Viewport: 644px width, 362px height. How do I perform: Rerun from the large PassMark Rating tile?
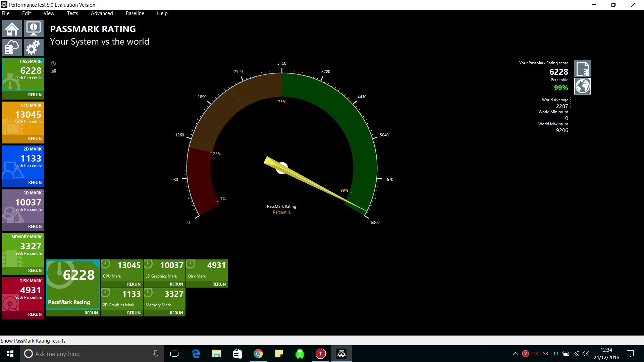pos(91,313)
